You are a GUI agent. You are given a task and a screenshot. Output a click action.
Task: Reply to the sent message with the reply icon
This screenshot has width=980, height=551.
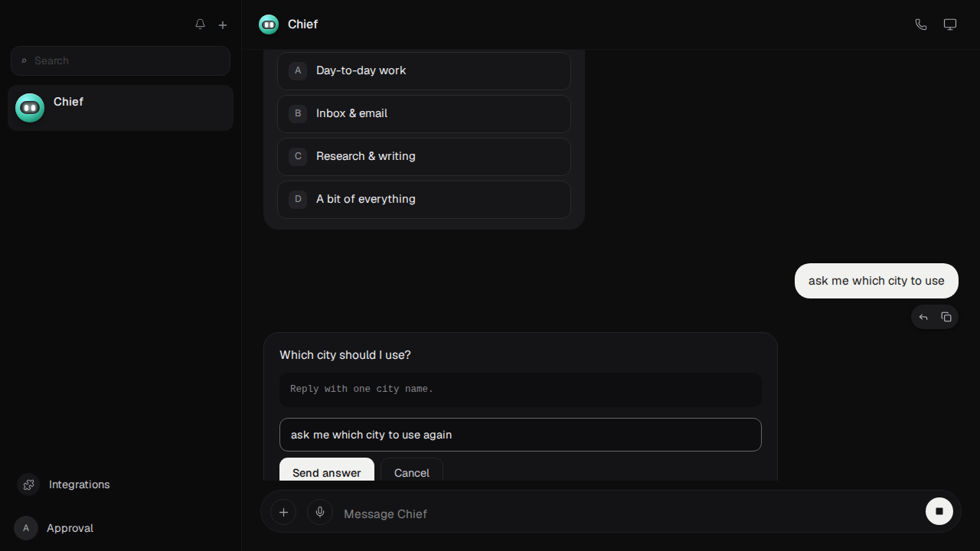point(923,317)
